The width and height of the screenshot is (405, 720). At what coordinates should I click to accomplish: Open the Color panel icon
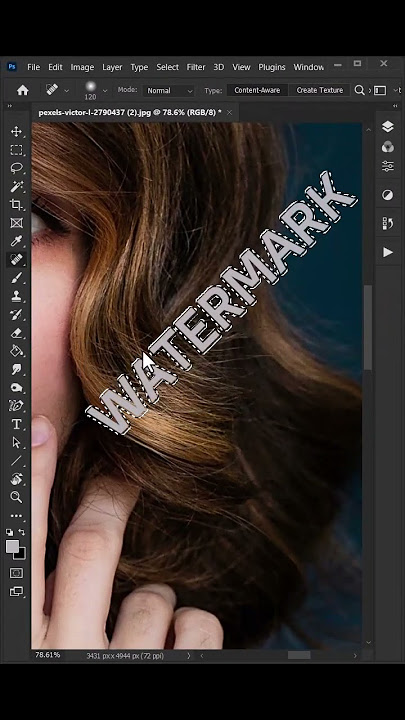(x=388, y=147)
